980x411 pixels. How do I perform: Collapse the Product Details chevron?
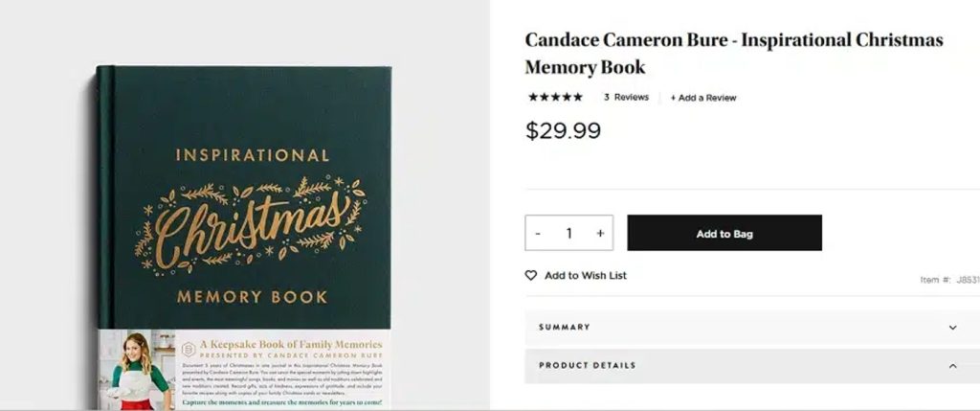coord(952,366)
